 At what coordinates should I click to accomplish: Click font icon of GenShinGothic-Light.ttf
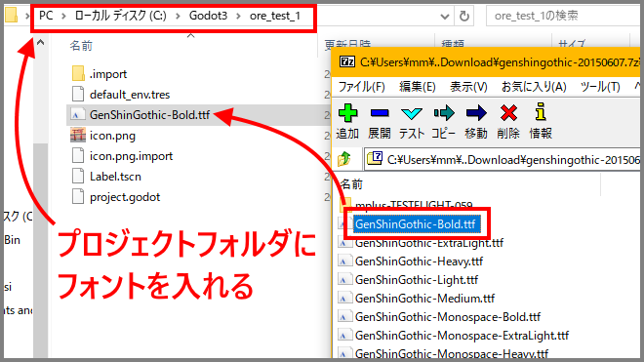[345, 280]
